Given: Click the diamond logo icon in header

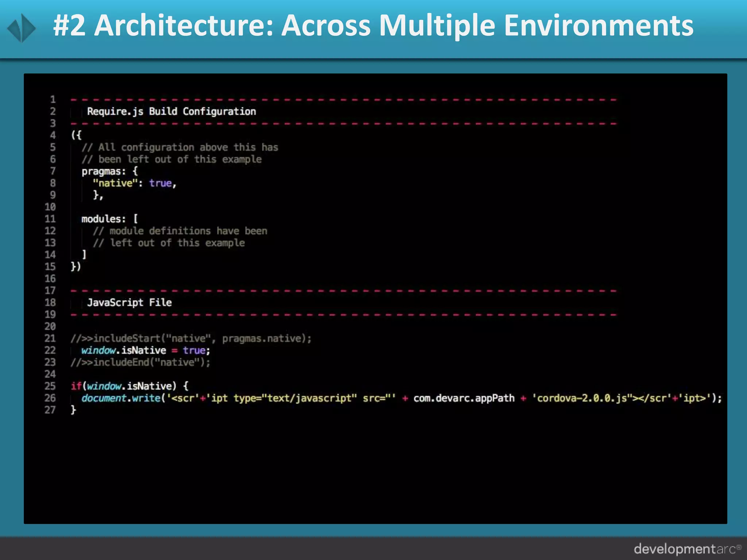Looking at the screenshot, I should point(22,28).
